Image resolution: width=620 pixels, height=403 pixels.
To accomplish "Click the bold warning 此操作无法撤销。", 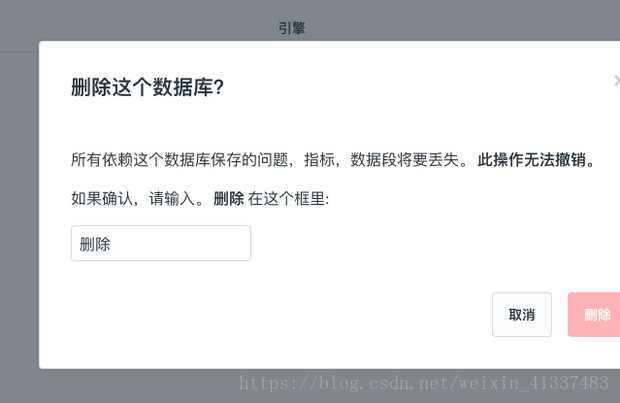I will tap(536, 160).
